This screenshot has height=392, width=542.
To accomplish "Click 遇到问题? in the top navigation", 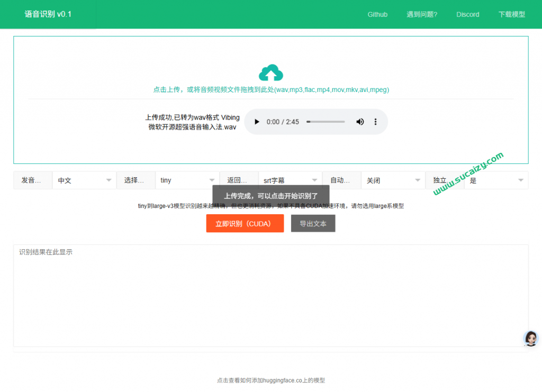I will pyautogui.click(x=422, y=14).
